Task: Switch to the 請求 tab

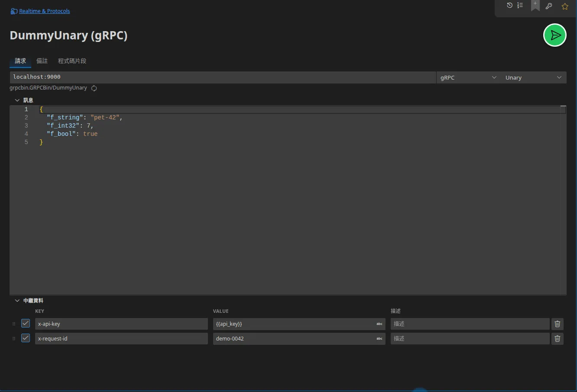Action: pos(20,61)
